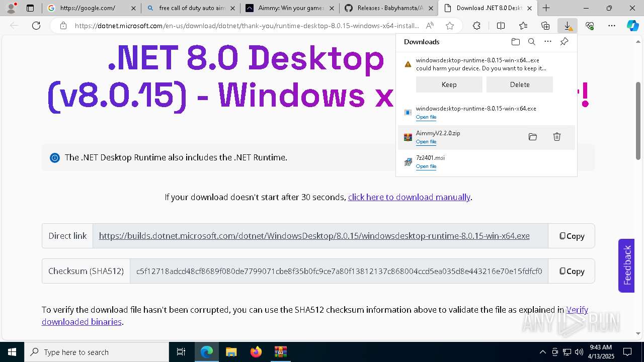Image resolution: width=644 pixels, height=362 pixels.
Task: Open network settings tray icon
Action: [567, 352]
